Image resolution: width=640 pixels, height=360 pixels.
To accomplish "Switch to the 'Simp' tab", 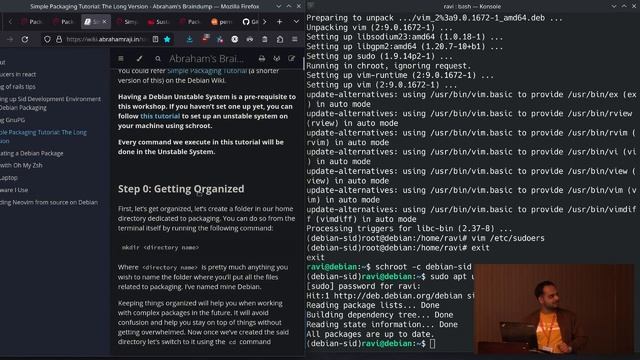I will (x=127, y=22).
